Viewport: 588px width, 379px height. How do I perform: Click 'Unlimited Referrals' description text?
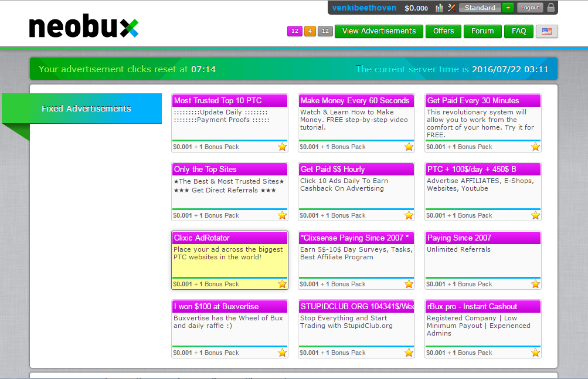pyautogui.click(x=458, y=249)
